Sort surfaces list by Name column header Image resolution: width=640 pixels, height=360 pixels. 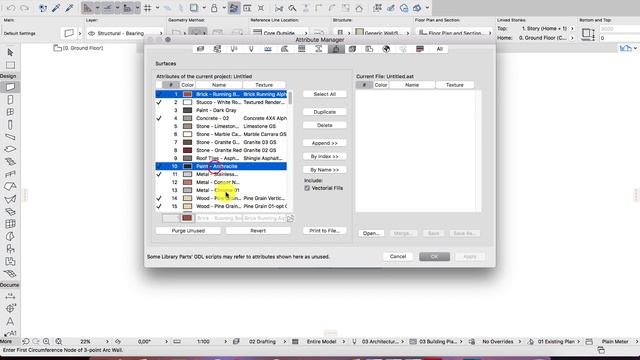coord(219,85)
